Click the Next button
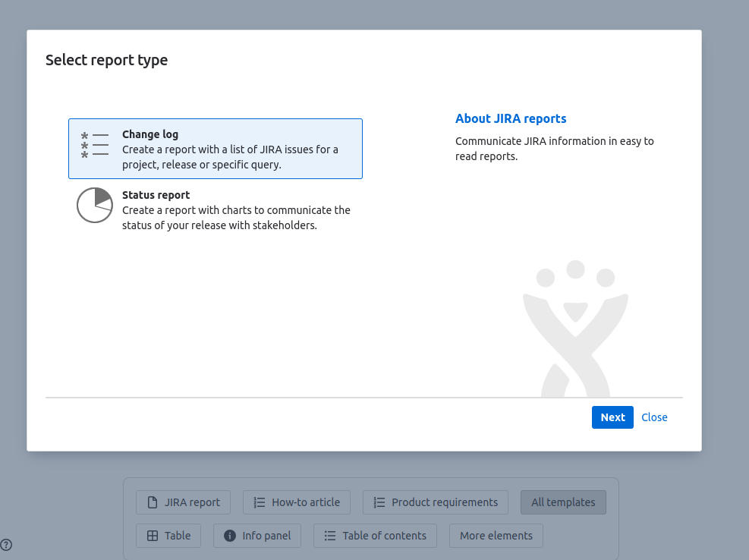 [612, 417]
